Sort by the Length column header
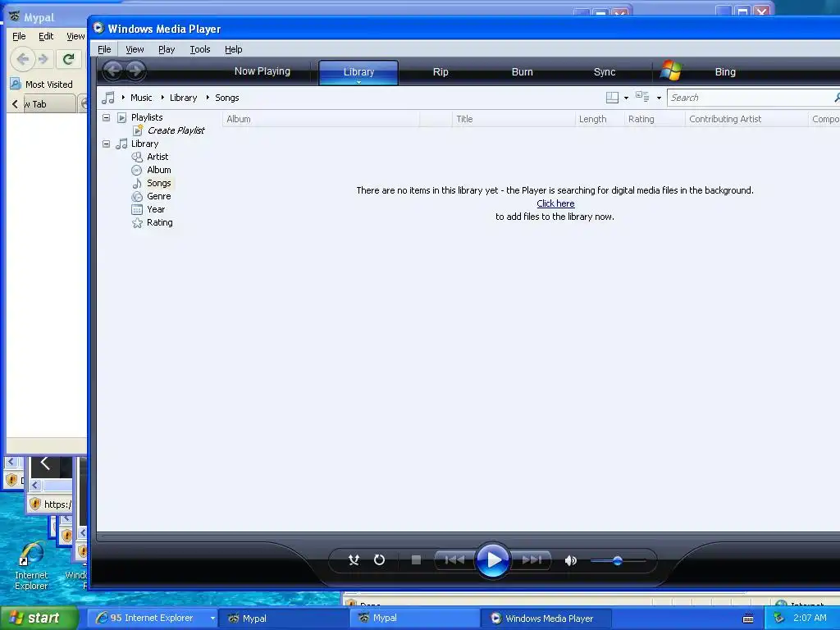The height and width of the screenshot is (630, 840). [599, 119]
